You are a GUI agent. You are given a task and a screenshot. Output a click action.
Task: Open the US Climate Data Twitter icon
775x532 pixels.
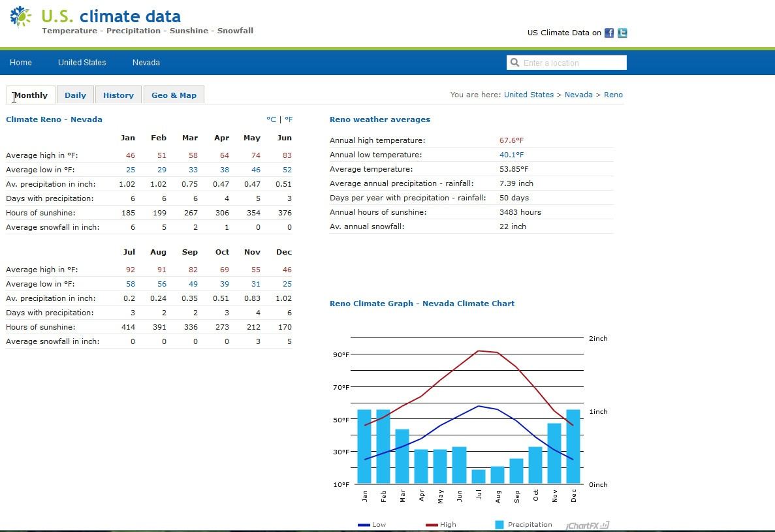click(x=622, y=33)
